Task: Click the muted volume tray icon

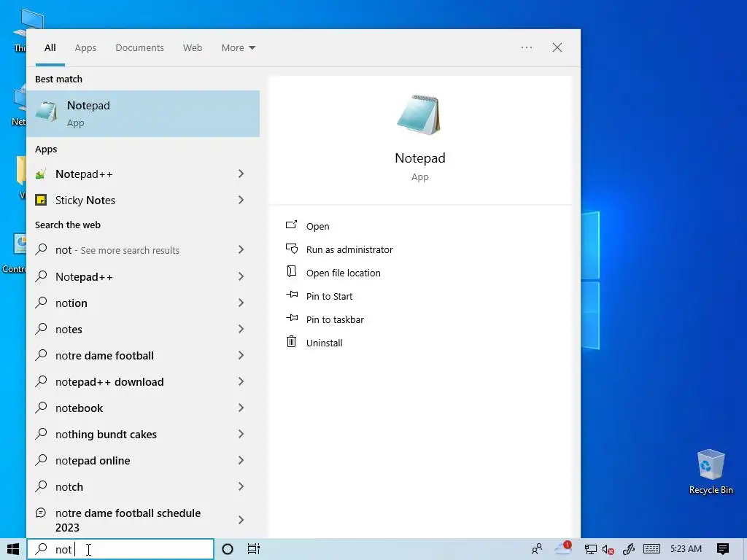Action: (x=608, y=550)
